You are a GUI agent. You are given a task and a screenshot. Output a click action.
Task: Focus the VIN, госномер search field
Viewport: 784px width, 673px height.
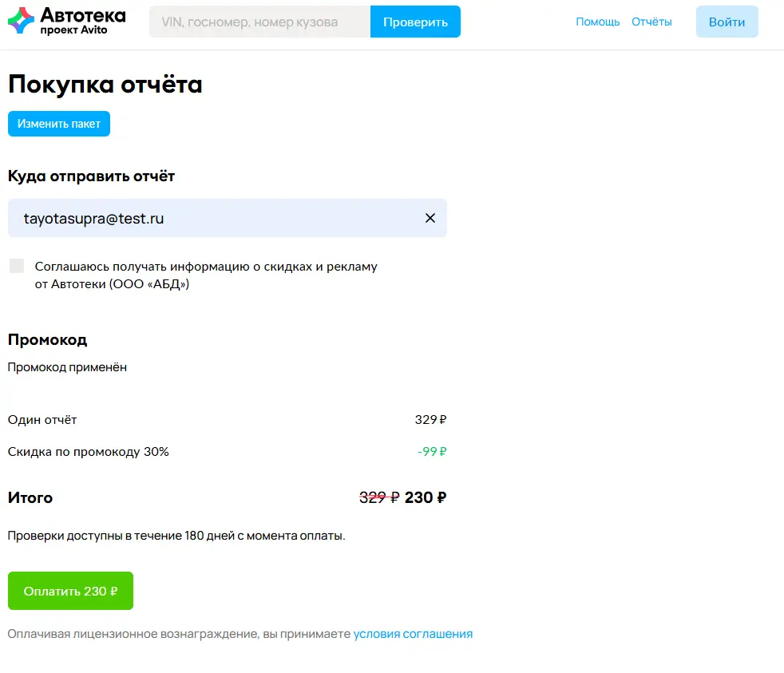click(259, 22)
